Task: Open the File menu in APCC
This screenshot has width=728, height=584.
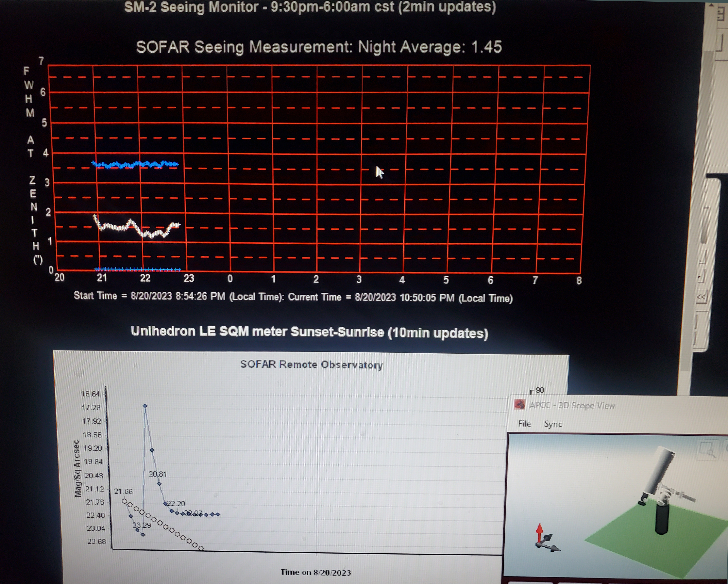Action: [524, 424]
